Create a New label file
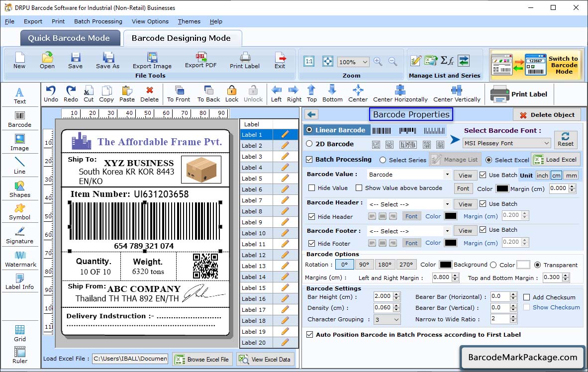 (19, 60)
